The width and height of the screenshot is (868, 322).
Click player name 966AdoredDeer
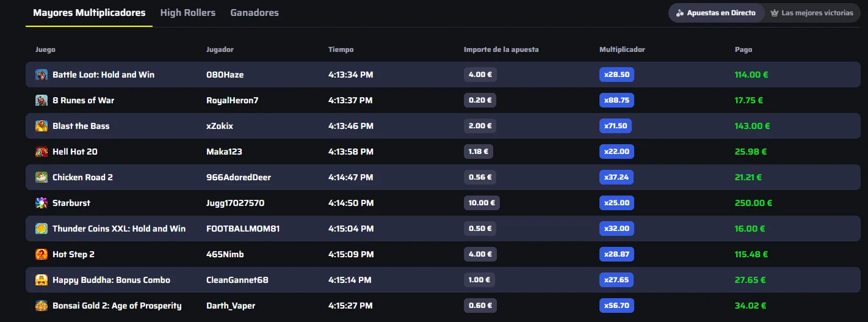239,177
